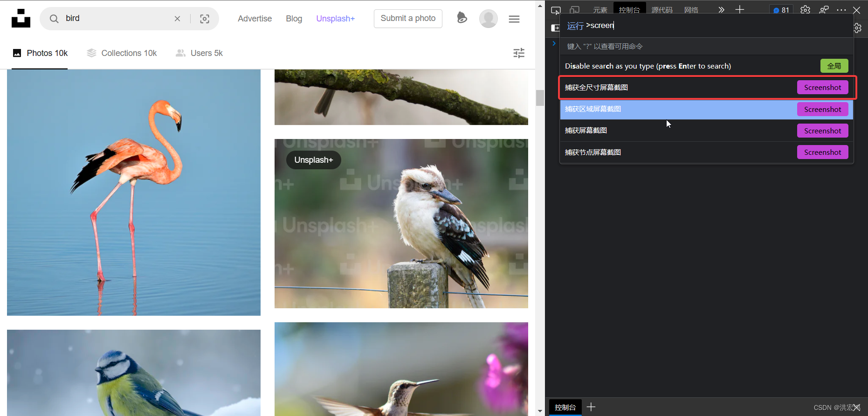
Task: Open the hamburger menu icon
Action: click(x=514, y=19)
